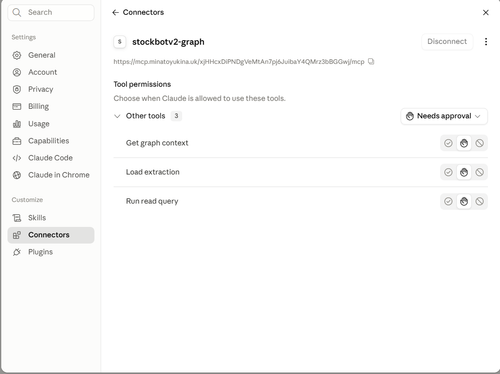Block the Load extraction tool
Viewport: 500px width, 374px height.
(479, 172)
